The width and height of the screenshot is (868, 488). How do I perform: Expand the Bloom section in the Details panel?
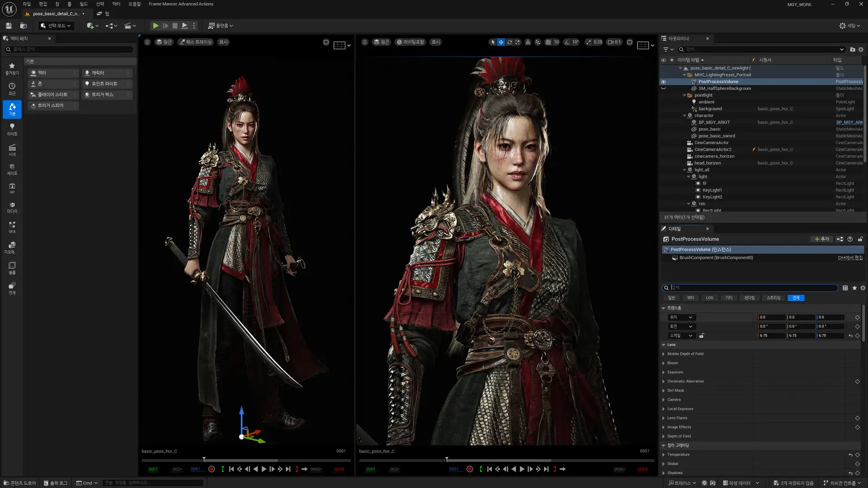click(x=664, y=363)
